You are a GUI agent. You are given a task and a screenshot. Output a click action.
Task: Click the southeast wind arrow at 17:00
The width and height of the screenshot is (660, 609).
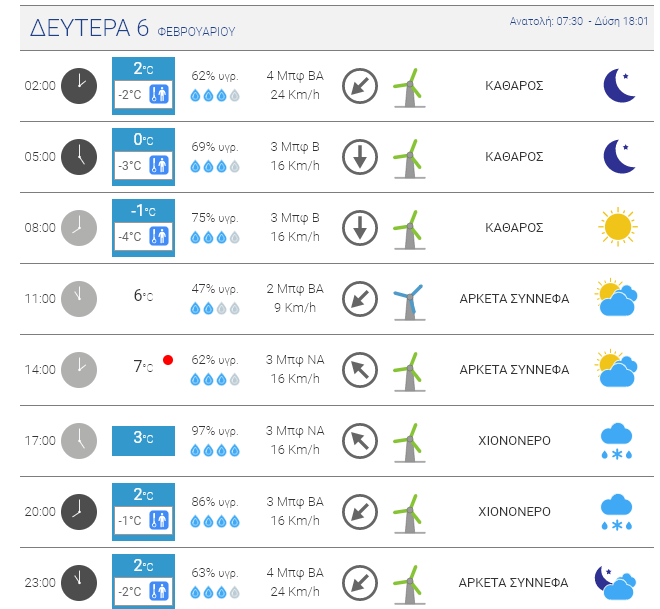(x=359, y=441)
